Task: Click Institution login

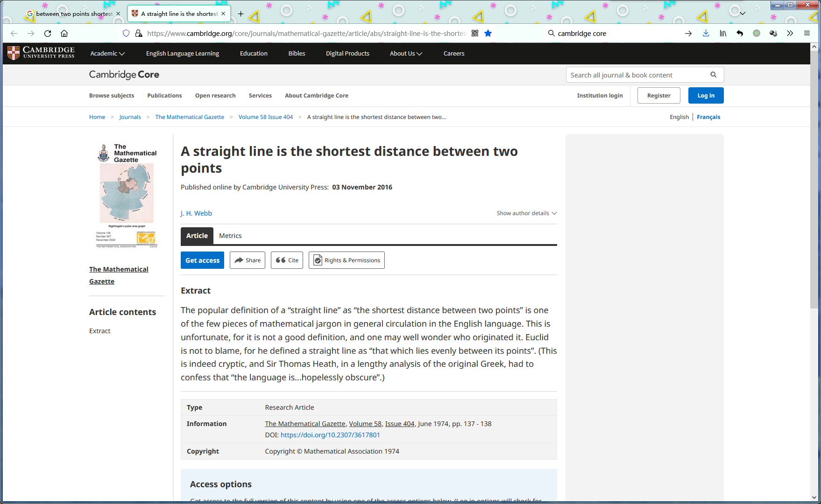Action: click(600, 96)
